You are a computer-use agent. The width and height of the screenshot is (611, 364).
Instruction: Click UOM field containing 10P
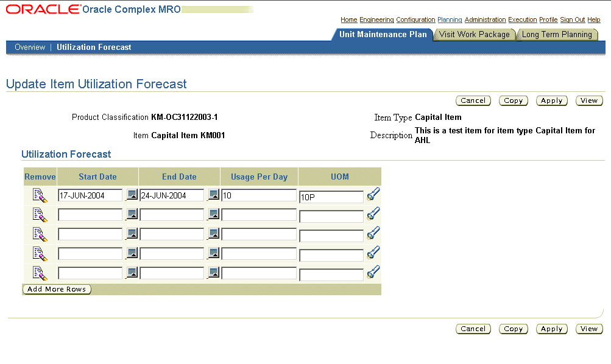point(331,197)
